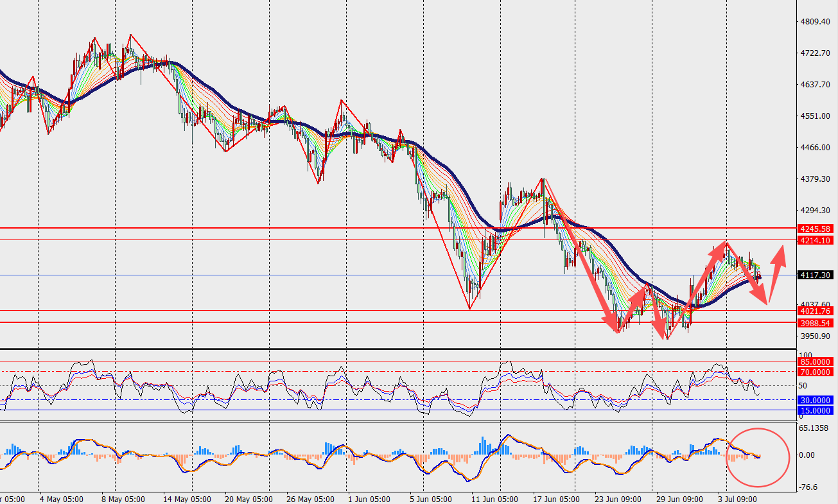838x504 pixels.
Task: Click the 4 May 05:00 date label
Action: coord(62,499)
